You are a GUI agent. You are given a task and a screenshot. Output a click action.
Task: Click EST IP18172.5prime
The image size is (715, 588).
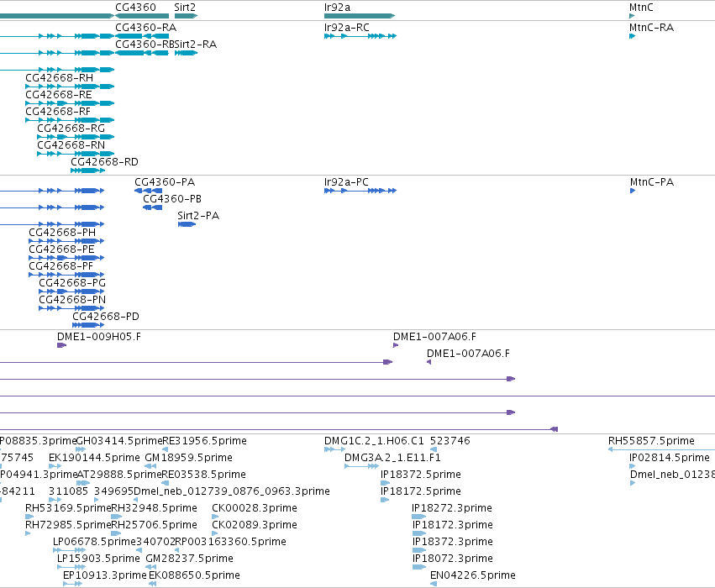point(421,491)
